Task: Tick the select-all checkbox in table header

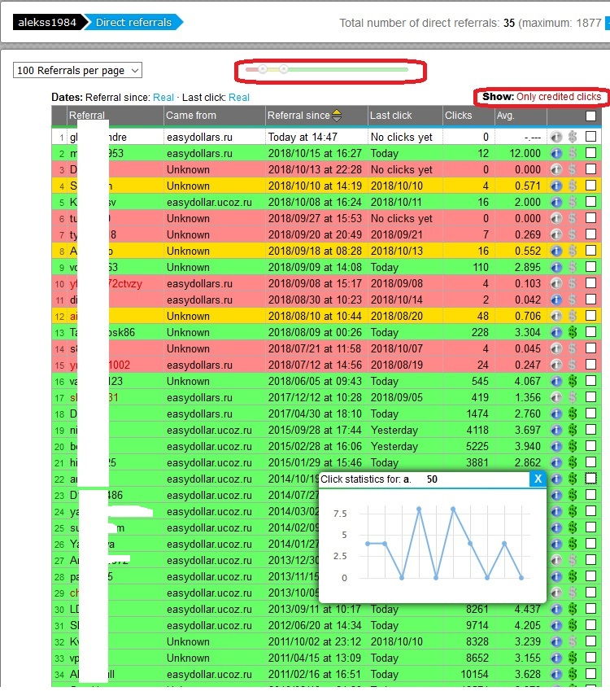Action: pyautogui.click(x=590, y=116)
